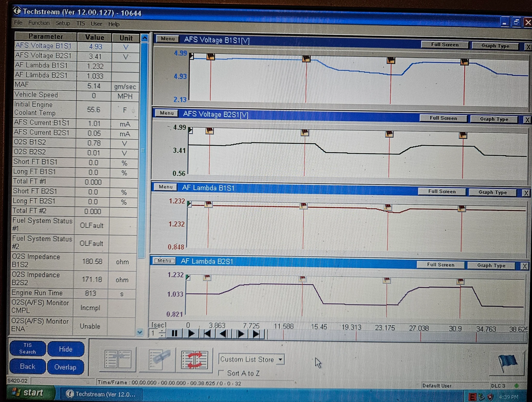The image size is (532, 402).
Task: Pause the data playback
Action: pos(174,334)
